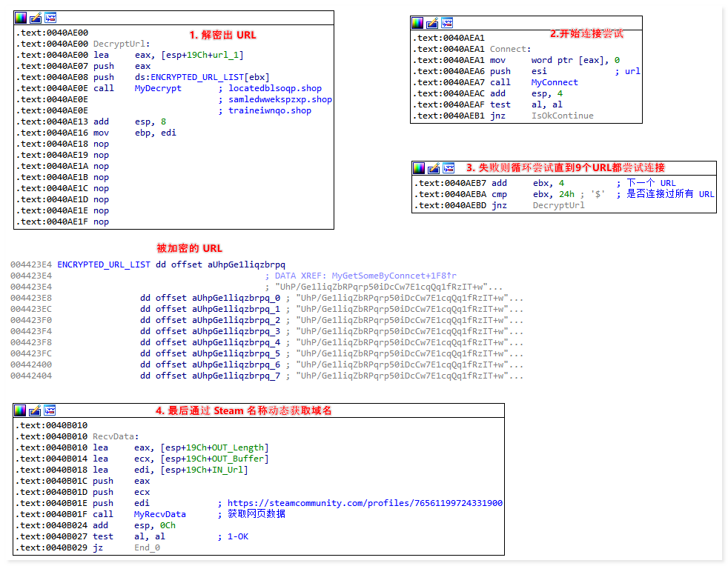The image size is (728, 566).
Task: Click the MyGetSomeByConncet data XREF reference
Action: pyautogui.click(x=393, y=276)
